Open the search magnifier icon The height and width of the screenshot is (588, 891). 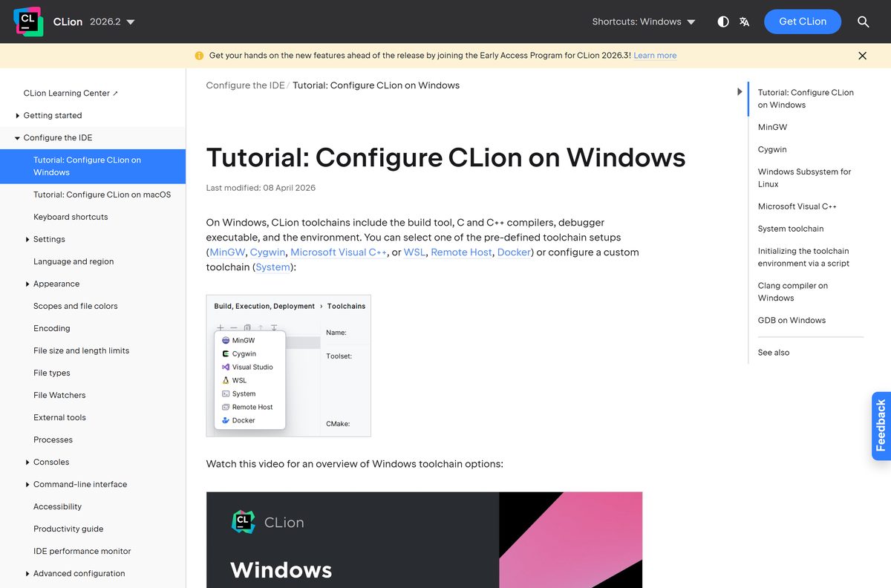point(863,22)
